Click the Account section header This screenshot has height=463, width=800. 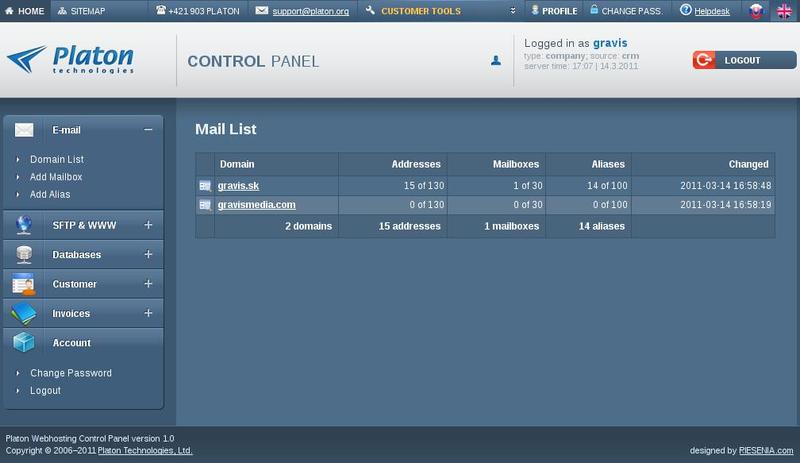pyautogui.click(x=83, y=343)
